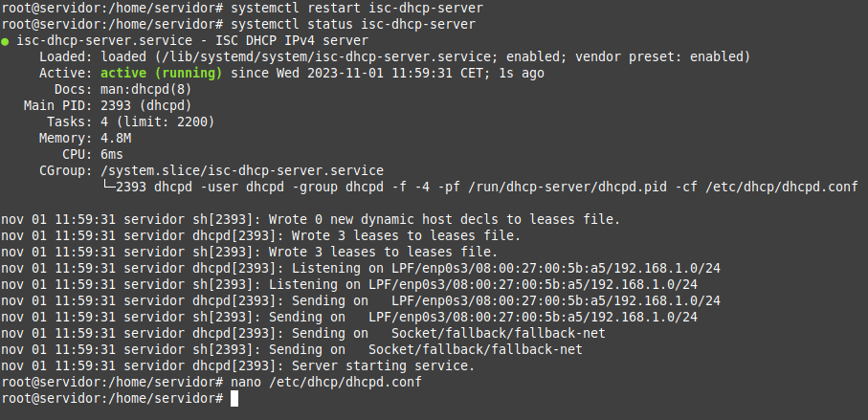
Task: Click the green service status dot
Action: tap(5, 41)
